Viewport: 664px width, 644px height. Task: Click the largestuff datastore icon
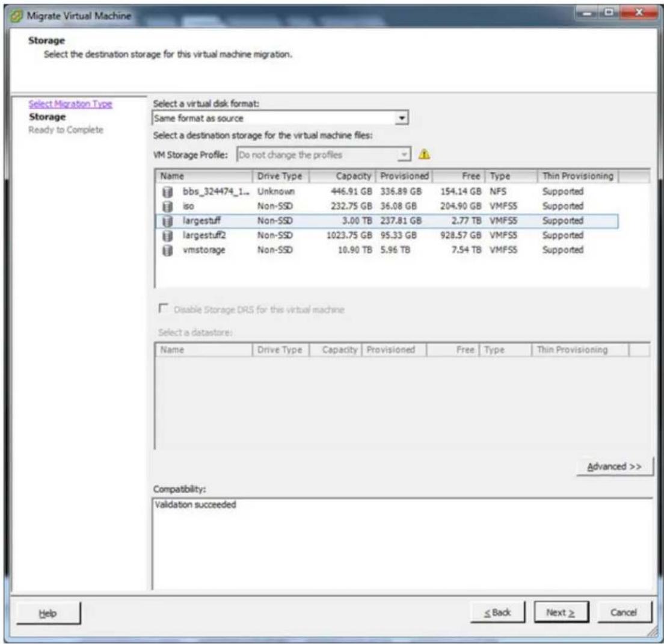click(x=167, y=221)
